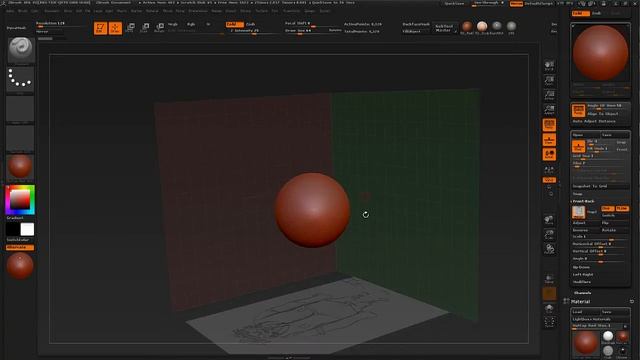640x360 pixels.
Task: Expand the Front-Back section header
Action: pyautogui.click(x=584, y=201)
